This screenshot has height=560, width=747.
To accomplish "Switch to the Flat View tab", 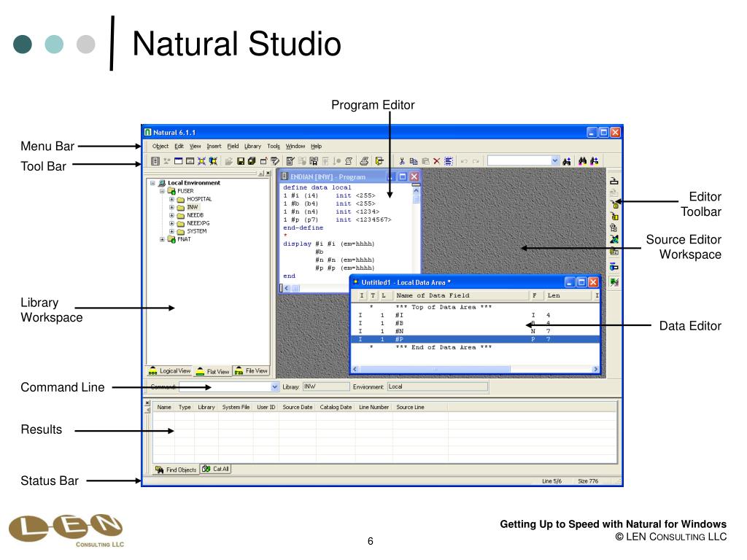I will point(213,371).
